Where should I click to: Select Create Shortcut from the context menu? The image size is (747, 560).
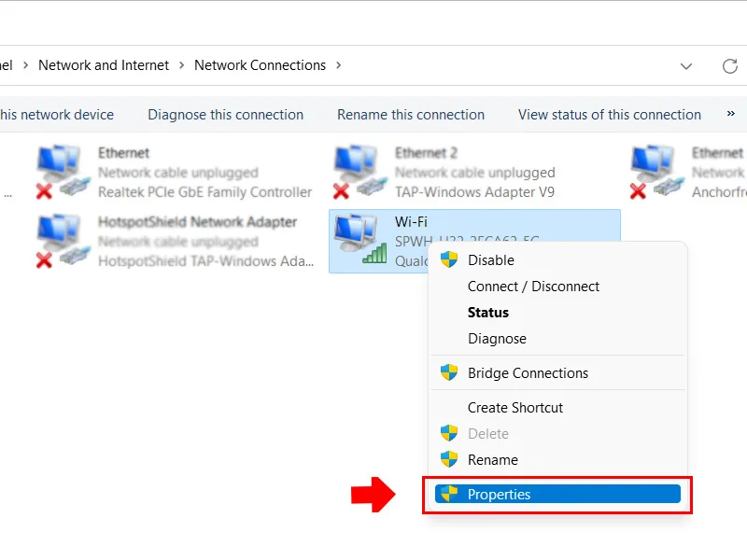[x=515, y=408]
